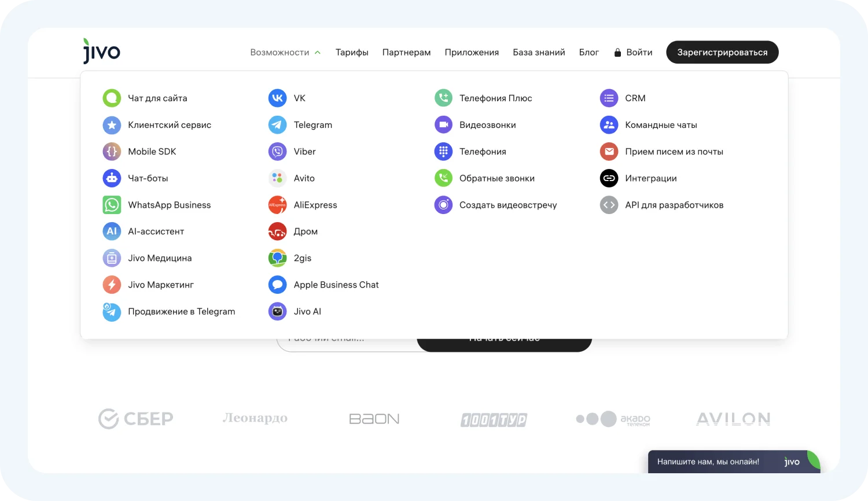Screen dimensions: 868x501
Task: Open База знаний in the navigation
Action: pyautogui.click(x=539, y=53)
